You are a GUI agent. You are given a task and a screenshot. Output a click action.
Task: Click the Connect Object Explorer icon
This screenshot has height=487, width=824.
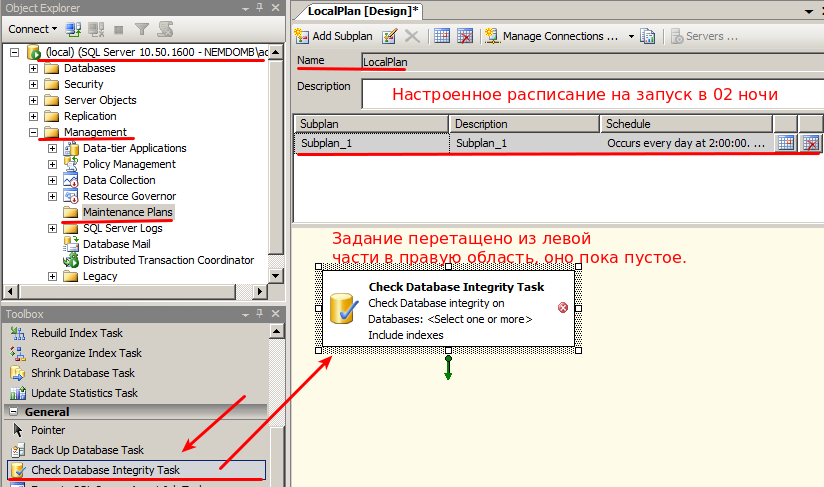(x=73, y=29)
